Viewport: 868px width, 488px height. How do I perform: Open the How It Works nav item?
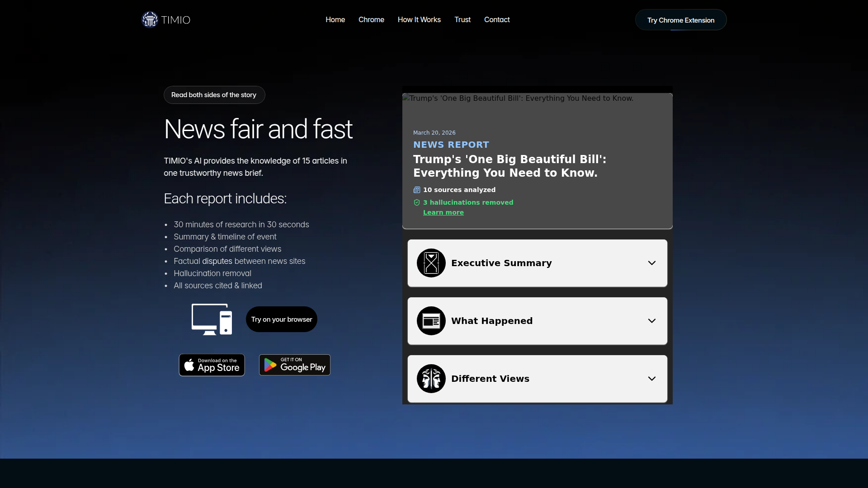pyautogui.click(x=419, y=19)
